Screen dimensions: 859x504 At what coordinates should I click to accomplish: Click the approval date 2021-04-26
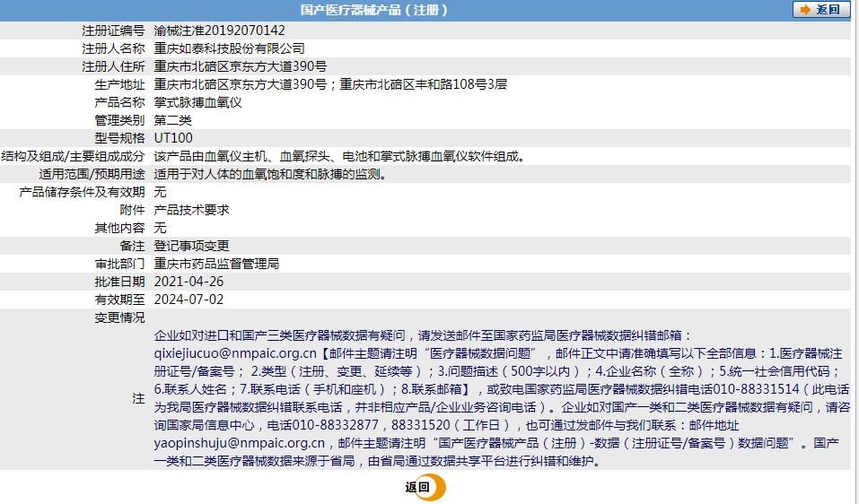189,282
